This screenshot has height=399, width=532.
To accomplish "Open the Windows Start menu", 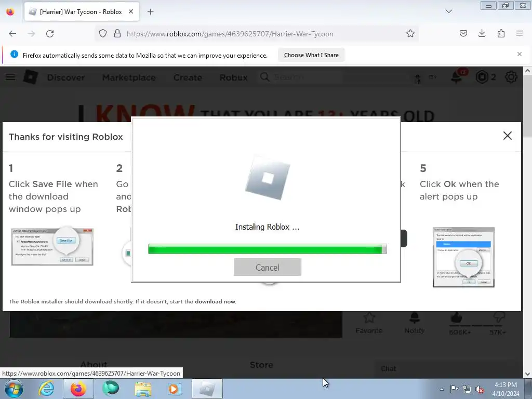I will click(14, 389).
